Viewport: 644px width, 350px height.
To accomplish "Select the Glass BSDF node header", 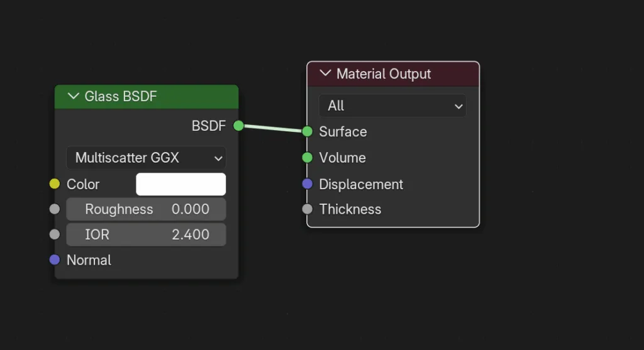I will tap(147, 97).
